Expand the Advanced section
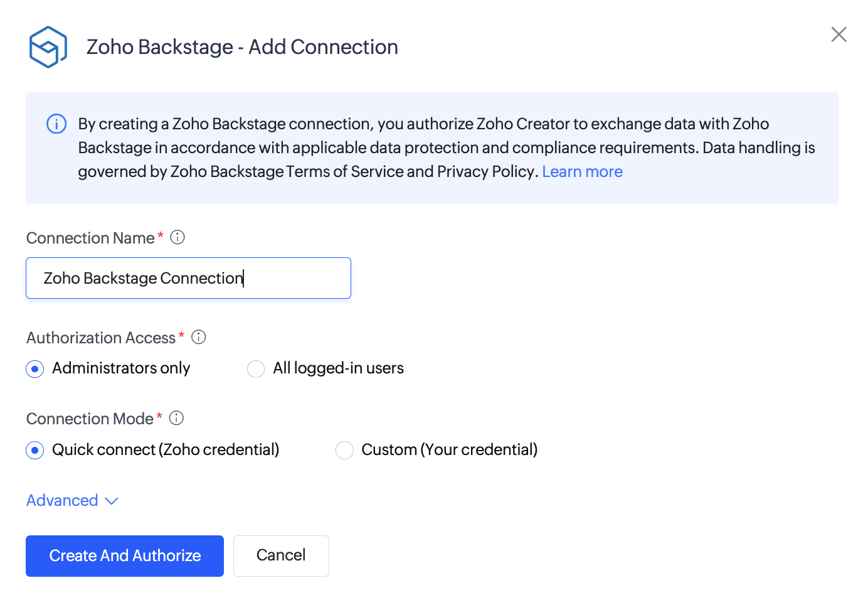Viewport: 868px width, 600px height. click(72, 501)
